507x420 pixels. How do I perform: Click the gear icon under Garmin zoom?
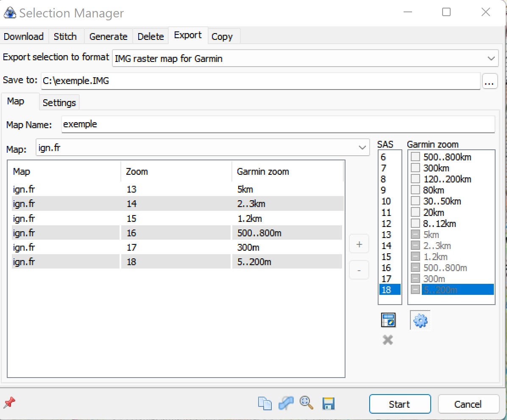tap(420, 320)
